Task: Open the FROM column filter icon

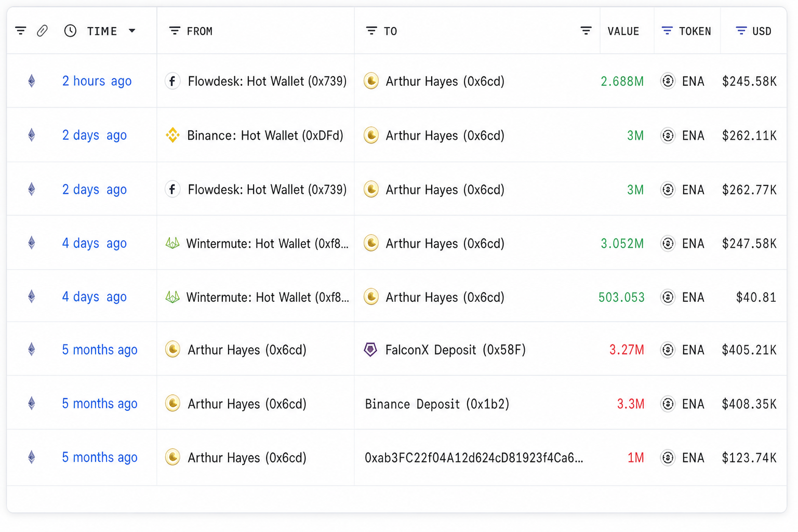Action: click(175, 31)
